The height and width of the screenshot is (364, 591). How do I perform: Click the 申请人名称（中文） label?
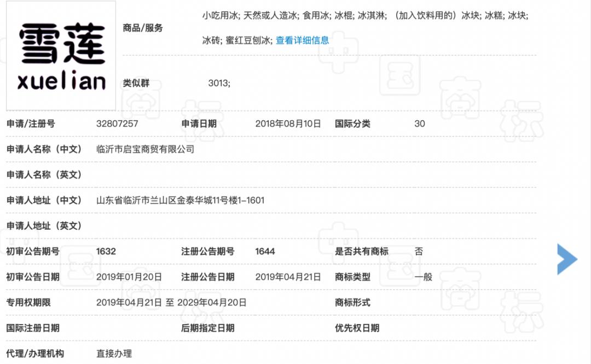tap(44, 149)
